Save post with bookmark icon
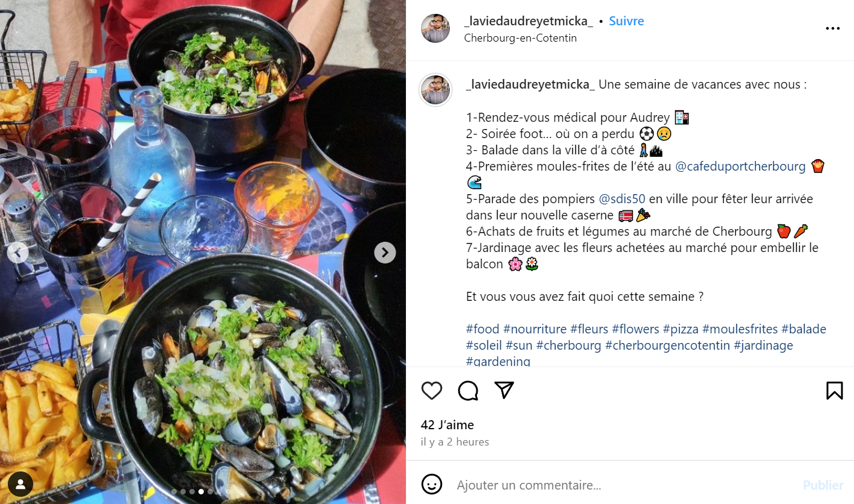 834,391
